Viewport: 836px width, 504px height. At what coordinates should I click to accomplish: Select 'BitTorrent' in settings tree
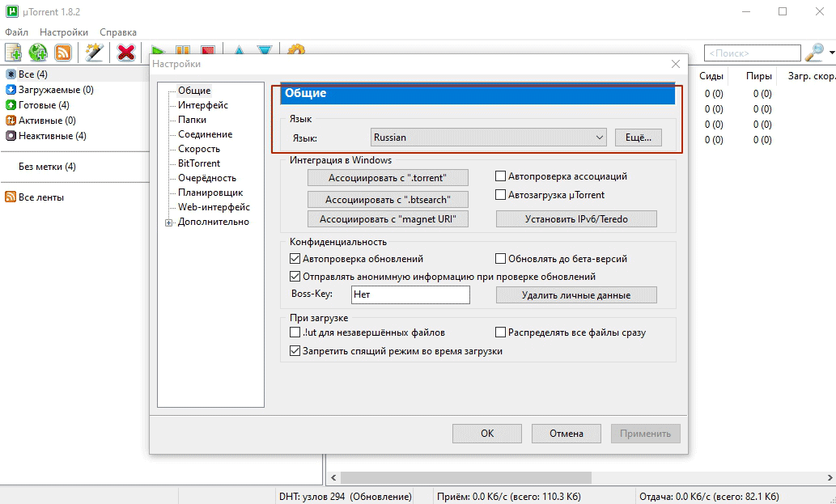pyautogui.click(x=199, y=163)
